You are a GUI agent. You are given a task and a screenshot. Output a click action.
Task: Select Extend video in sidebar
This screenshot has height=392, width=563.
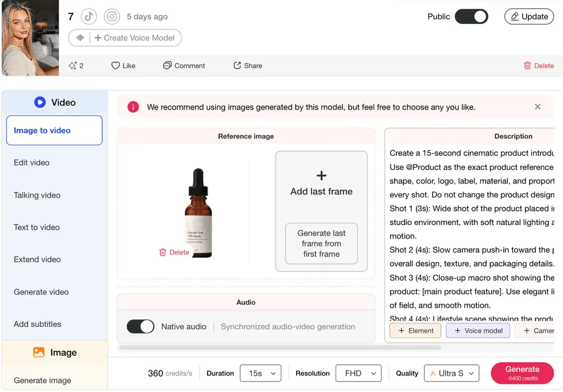37,260
